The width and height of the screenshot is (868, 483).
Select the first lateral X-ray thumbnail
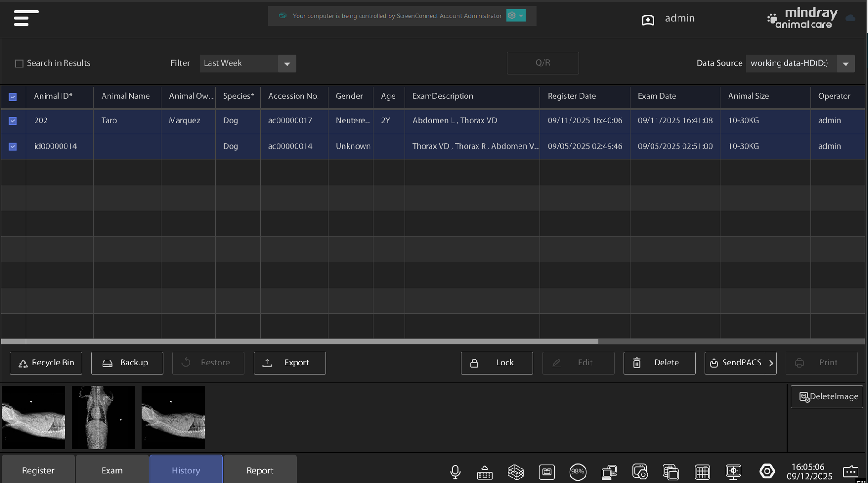(x=33, y=417)
